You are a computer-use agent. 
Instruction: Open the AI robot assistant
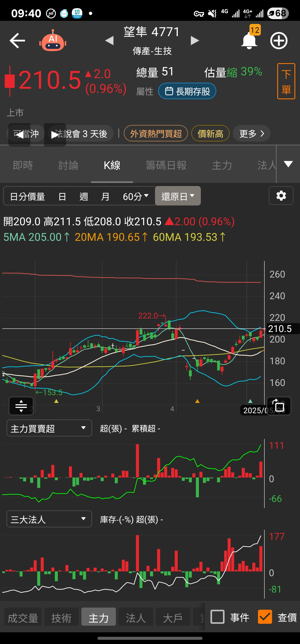pyautogui.click(x=53, y=41)
